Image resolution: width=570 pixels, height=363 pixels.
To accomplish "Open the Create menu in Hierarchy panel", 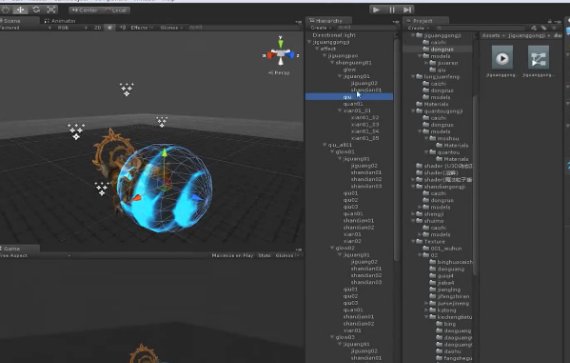I will coord(321,28).
